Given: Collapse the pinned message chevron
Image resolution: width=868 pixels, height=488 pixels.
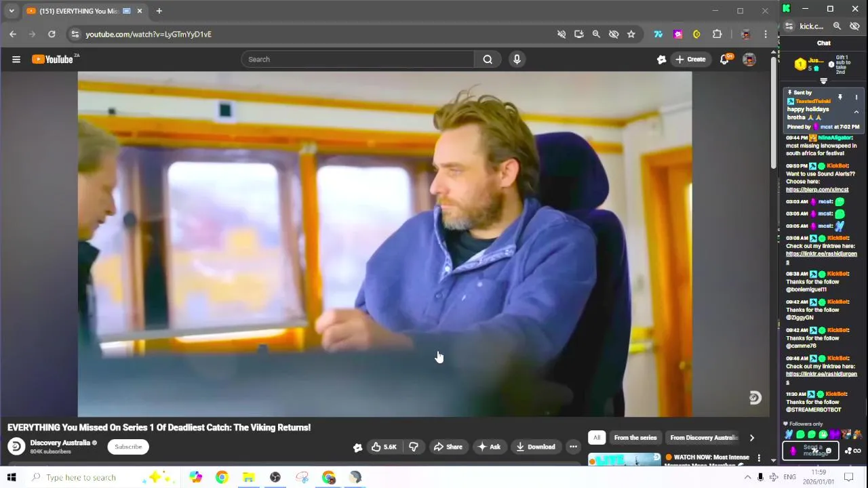Looking at the screenshot, I should click(x=856, y=113).
